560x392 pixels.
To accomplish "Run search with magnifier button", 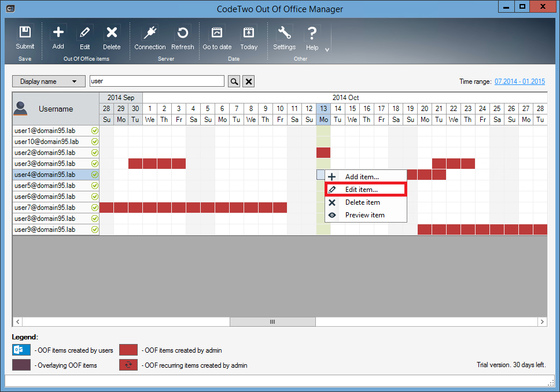I will [x=234, y=82].
